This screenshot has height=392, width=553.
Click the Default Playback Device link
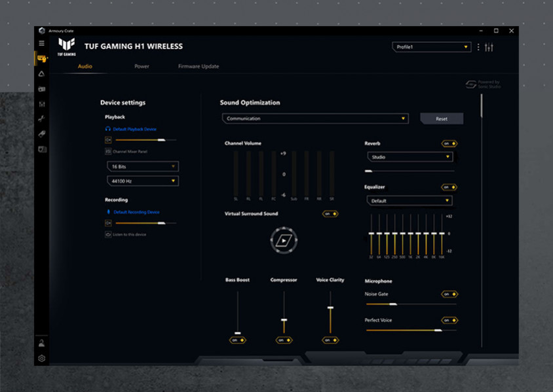point(135,129)
